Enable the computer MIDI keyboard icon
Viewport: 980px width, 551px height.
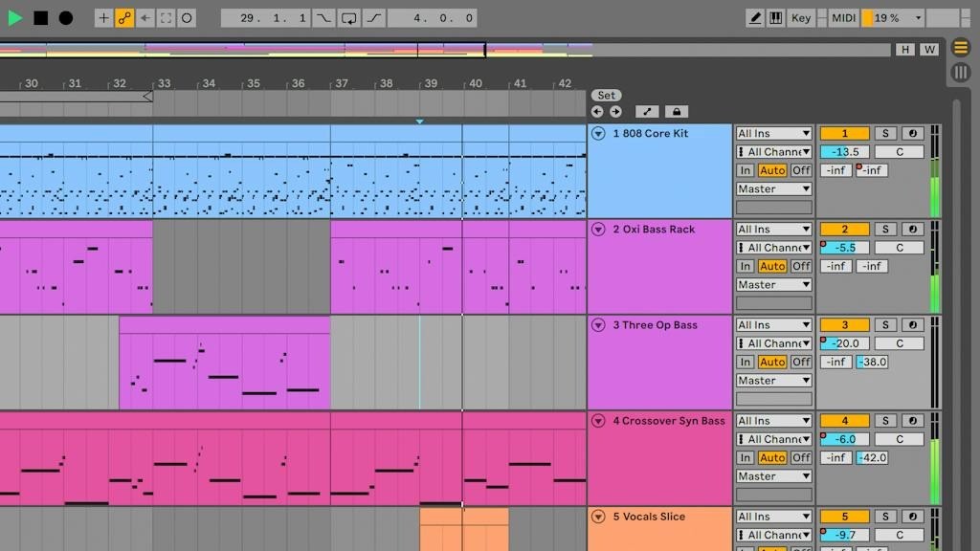pos(776,16)
